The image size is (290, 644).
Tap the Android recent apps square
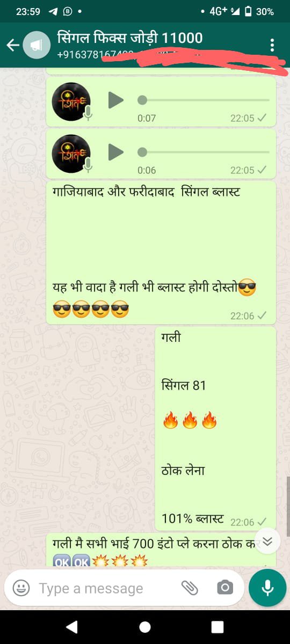[217, 627]
